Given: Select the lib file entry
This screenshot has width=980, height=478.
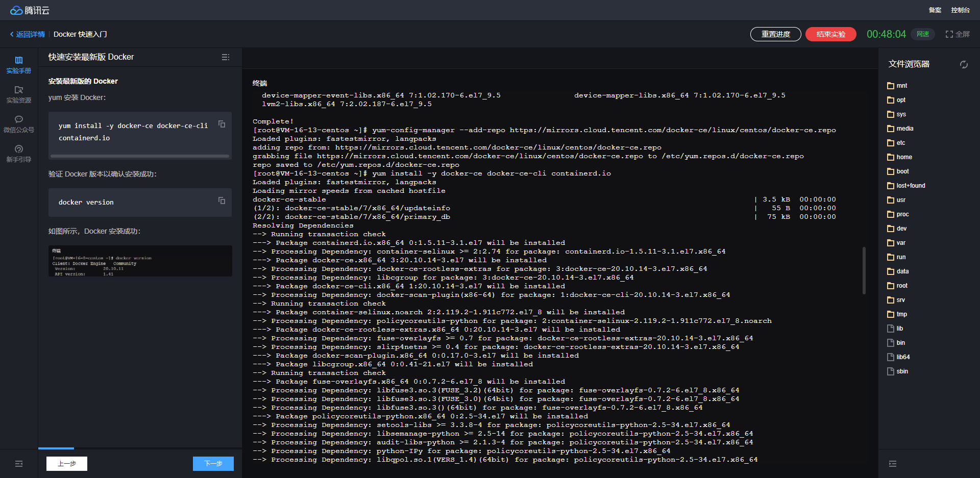Looking at the screenshot, I should (x=895, y=329).
